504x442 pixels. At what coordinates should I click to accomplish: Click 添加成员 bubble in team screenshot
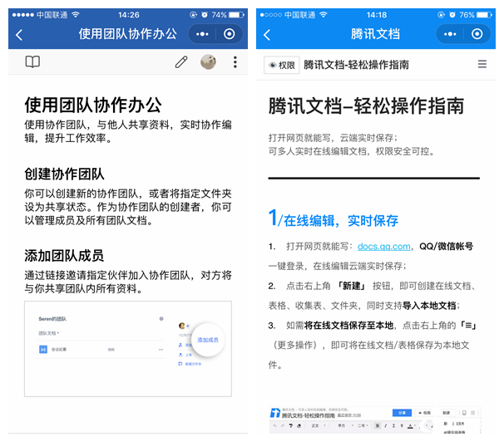(x=208, y=340)
